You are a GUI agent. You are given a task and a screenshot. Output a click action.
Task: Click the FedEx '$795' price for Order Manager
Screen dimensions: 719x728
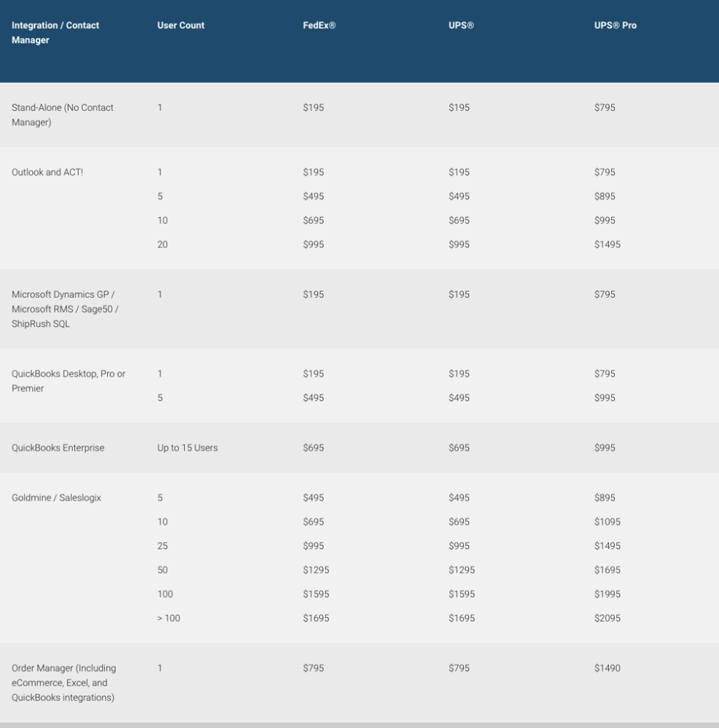point(313,668)
